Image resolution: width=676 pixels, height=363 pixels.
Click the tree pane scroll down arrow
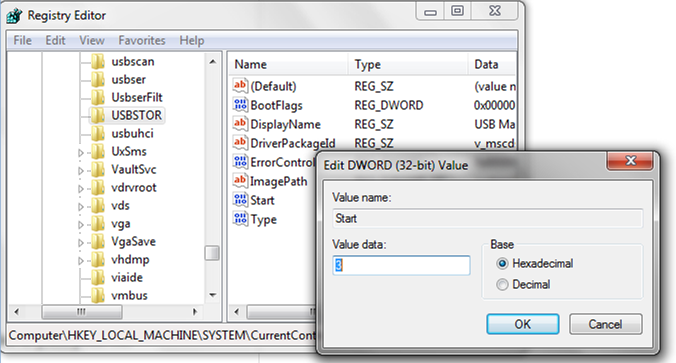coord(213,295)
